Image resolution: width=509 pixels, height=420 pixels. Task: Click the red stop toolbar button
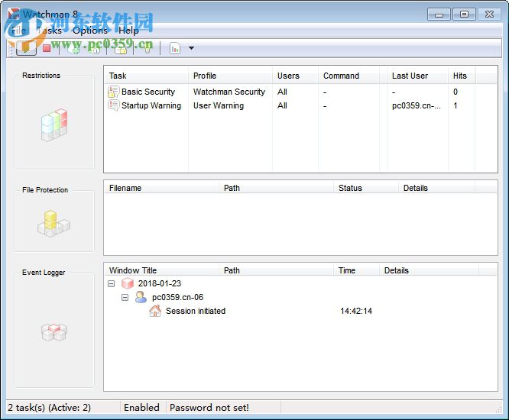(x=47, y=48)
